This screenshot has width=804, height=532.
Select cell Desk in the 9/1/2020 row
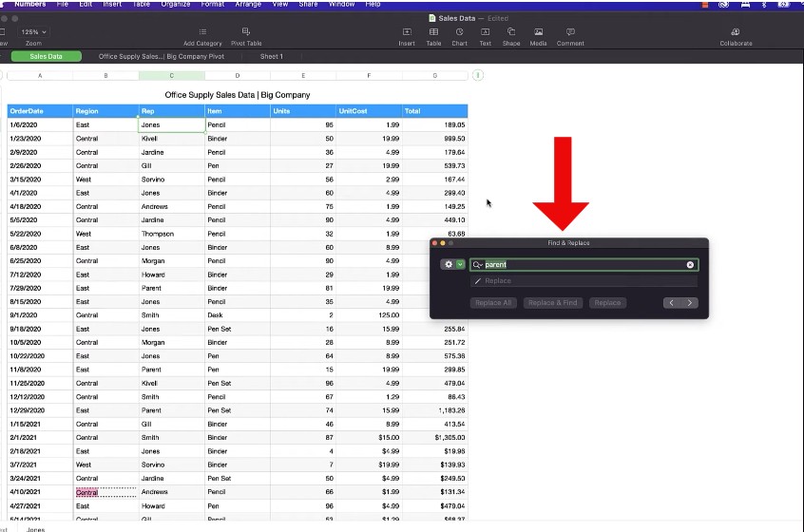[x=238, y=315]
